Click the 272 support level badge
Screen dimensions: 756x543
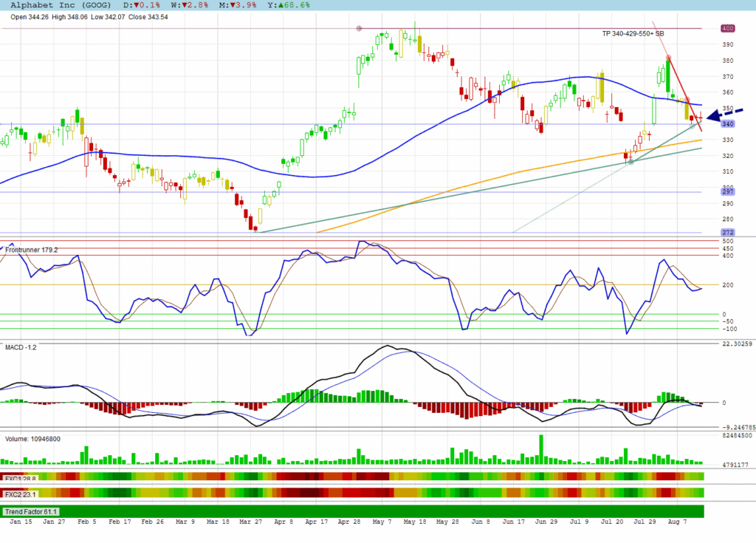pos(727,232)
